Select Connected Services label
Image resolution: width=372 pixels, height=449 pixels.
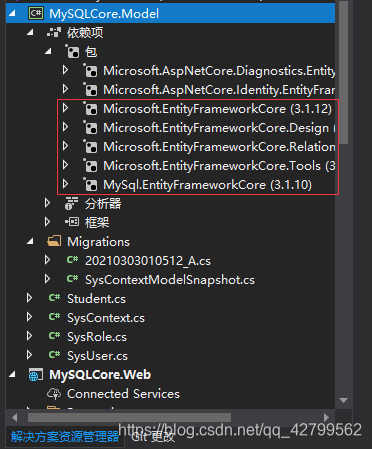click(123, 394)
